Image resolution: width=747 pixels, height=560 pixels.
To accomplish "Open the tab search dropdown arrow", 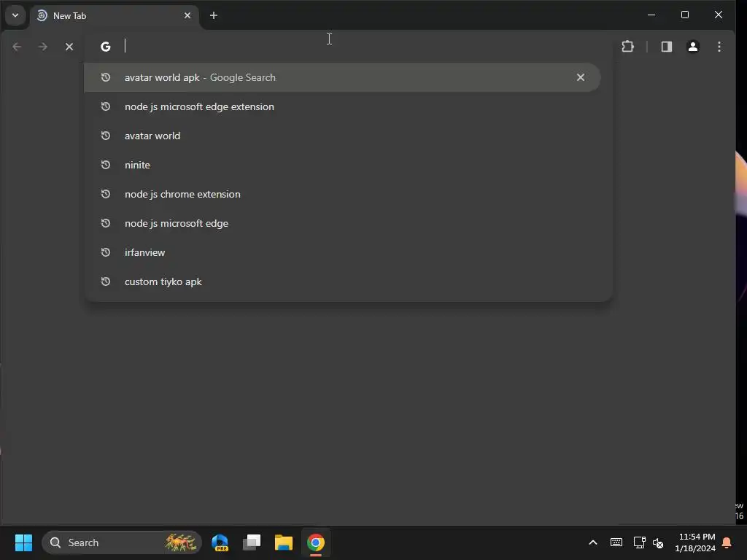I will (15, 15).
